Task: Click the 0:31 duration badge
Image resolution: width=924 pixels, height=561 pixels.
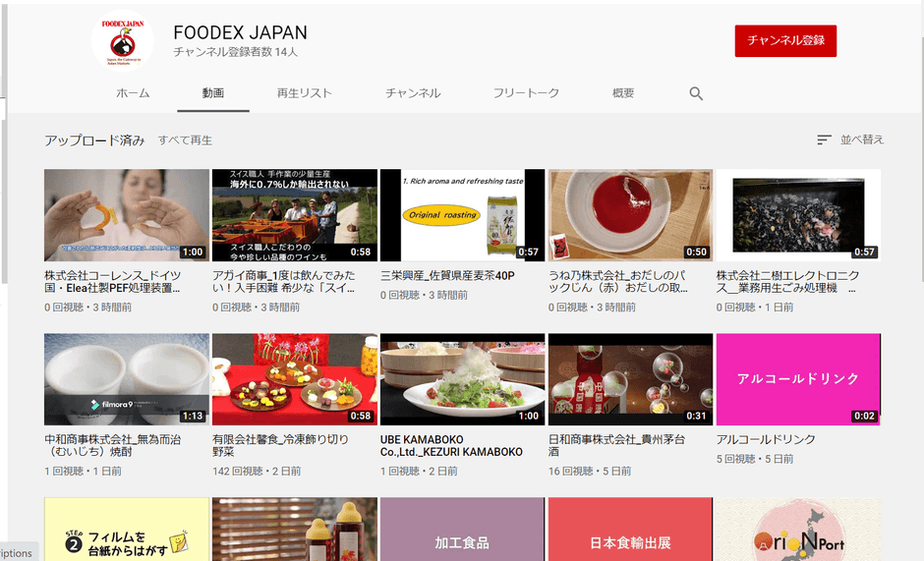Action: (x=696, y=416)
